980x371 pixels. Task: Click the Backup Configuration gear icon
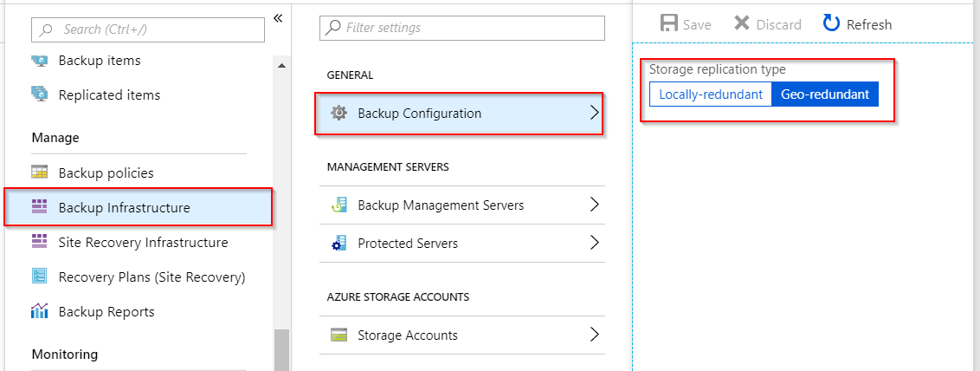[x=338, y=114]
